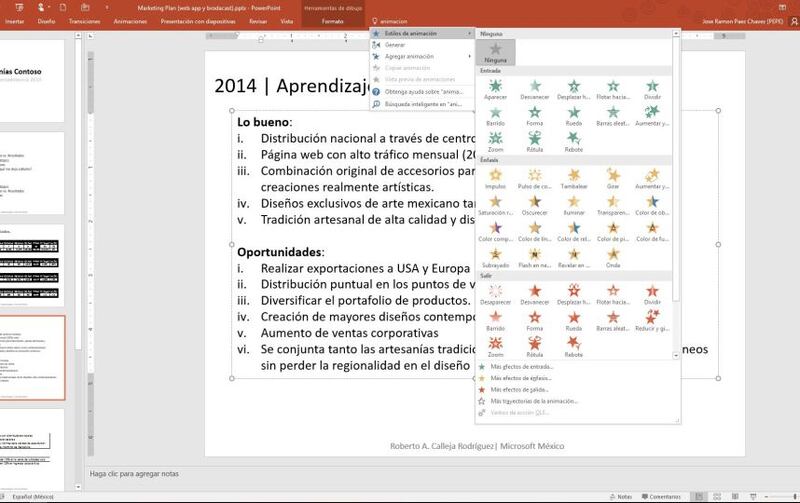Click the Generar menu entry
Viewport: 800px width, 503px height.
pyautogui.click(x=422, y=45)
